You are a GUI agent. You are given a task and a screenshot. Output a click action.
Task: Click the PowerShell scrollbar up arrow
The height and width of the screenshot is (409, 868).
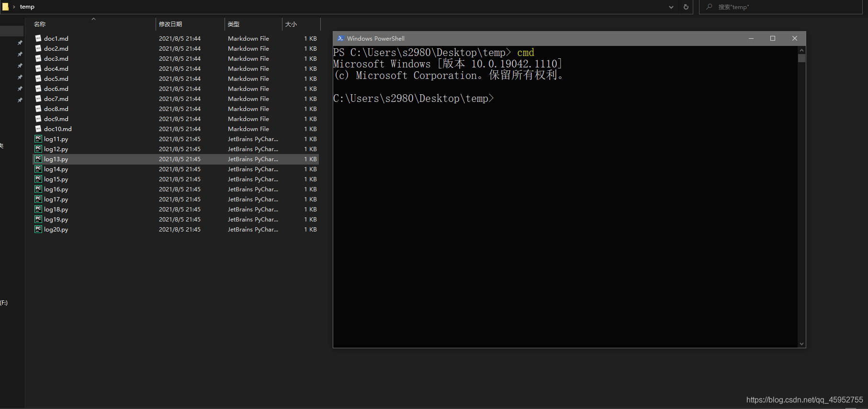click(x=801, y=50)
